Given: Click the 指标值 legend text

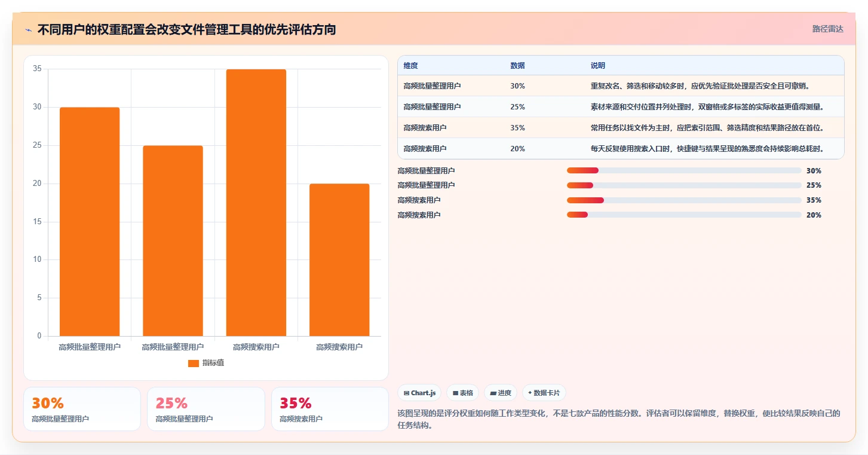Looking at the screenshot, I should pos(213,363).
